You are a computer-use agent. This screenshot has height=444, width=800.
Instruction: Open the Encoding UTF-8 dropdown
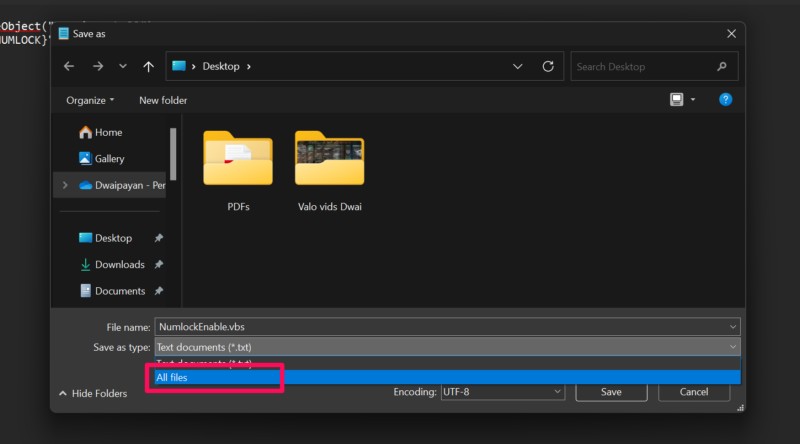tap(502, 392)
